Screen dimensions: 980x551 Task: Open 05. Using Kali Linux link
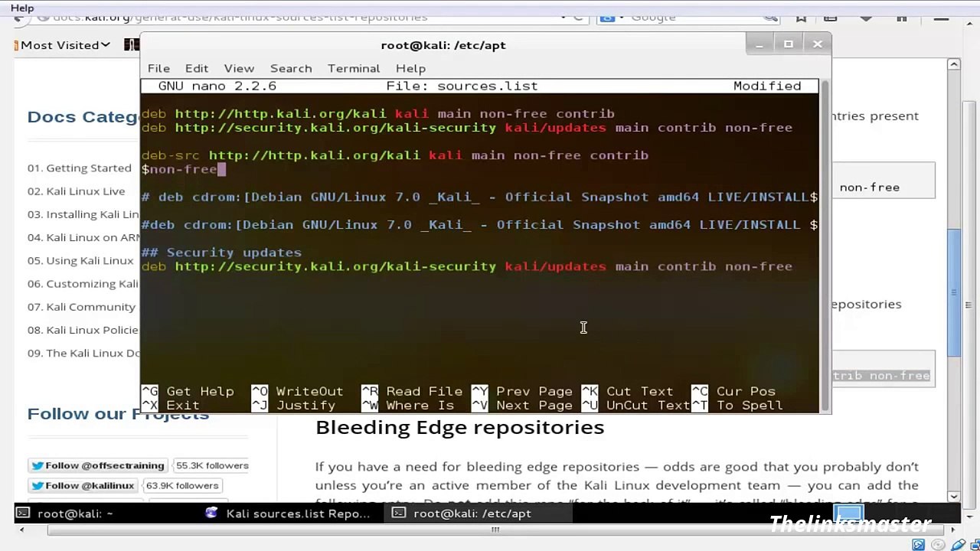pos(80,260)
